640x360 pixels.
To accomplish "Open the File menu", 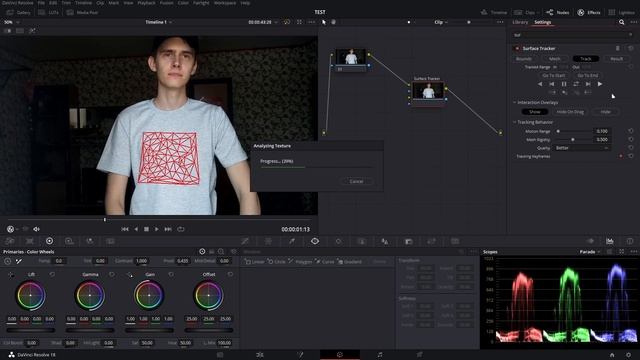I will click(41, 3).
